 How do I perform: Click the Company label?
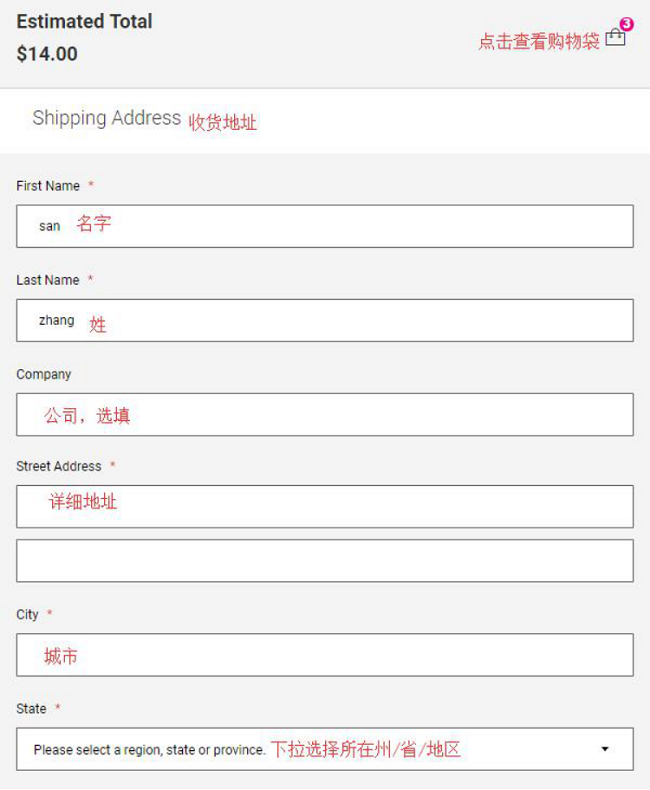click(44, 374)
